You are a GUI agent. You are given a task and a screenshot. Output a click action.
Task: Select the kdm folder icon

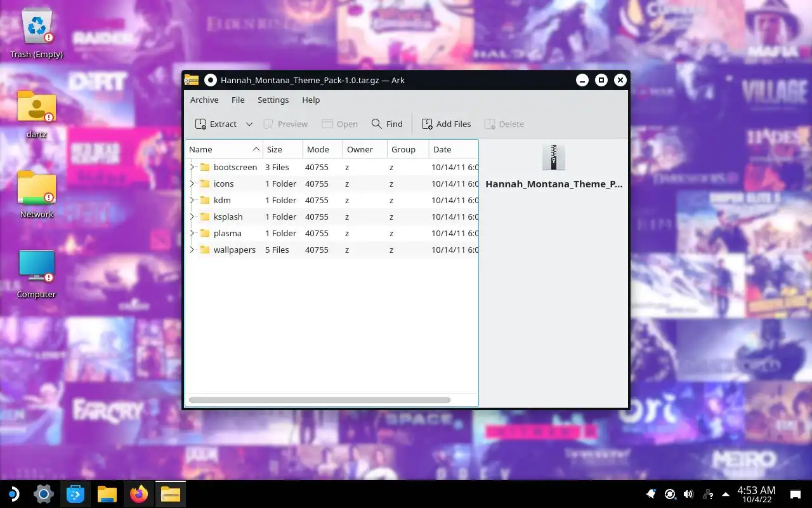(204, 200)
